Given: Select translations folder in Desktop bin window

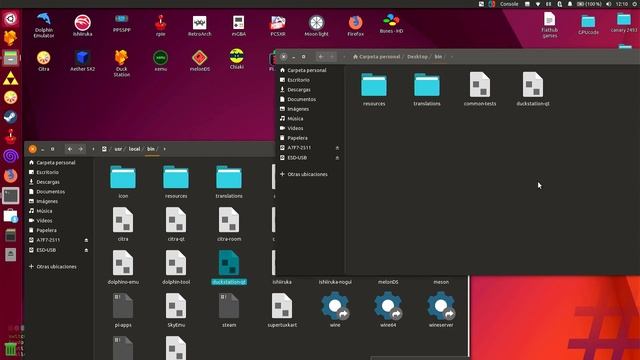Looking at the screenshot, I should [427, 89].
